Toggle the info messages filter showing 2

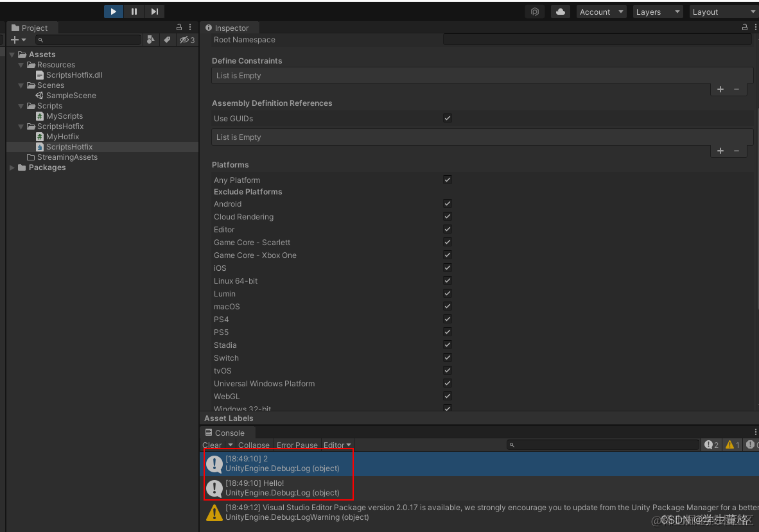tap(711, 445)
